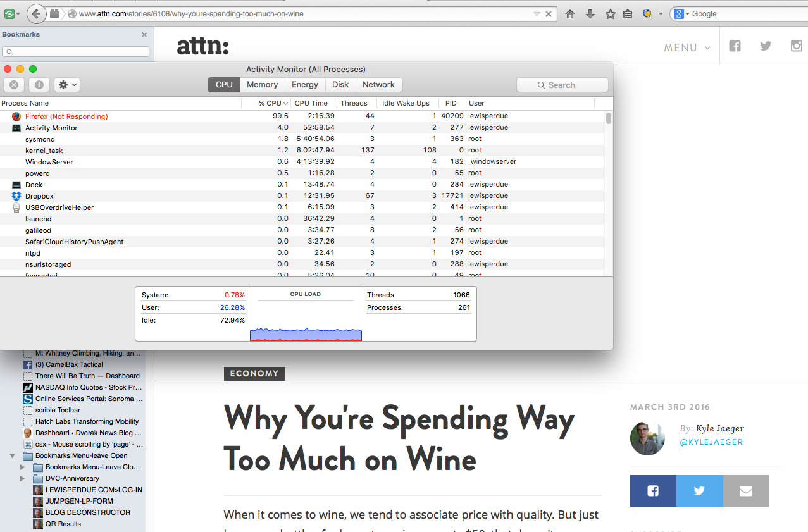Click the Activity Monitor Search field
This screenshot has height=532, width=808.
point(562,85)
